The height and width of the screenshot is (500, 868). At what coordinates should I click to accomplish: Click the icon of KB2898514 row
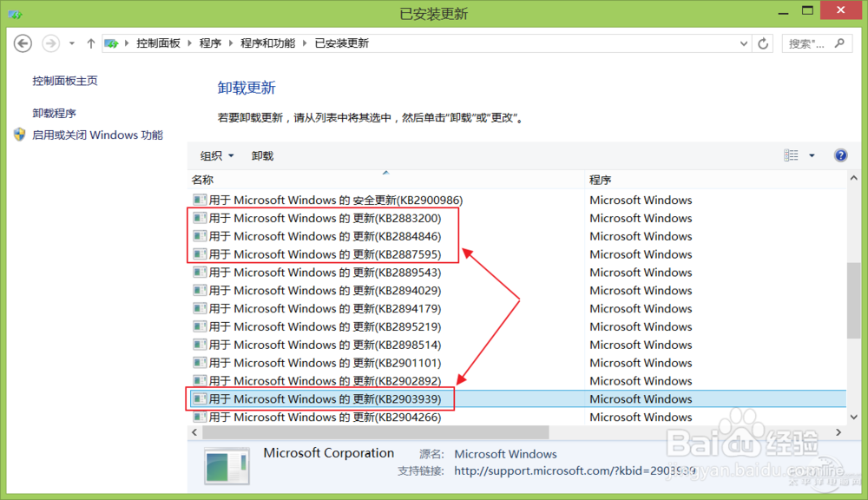coord(200,345)
